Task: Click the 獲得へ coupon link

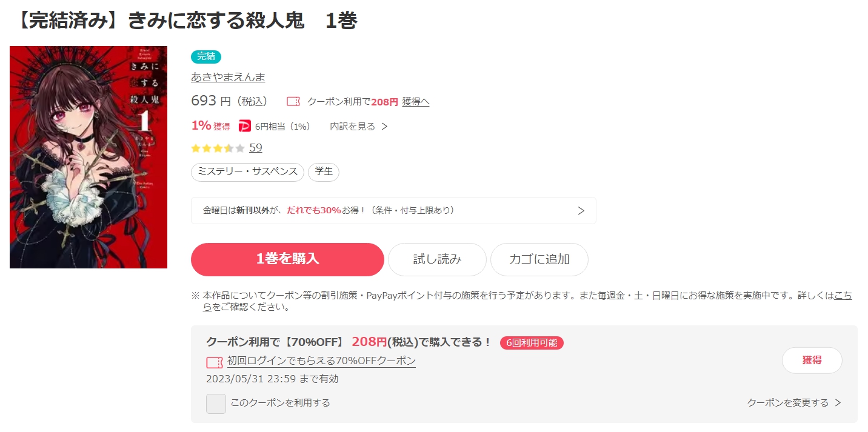Action: coord(416,102)
